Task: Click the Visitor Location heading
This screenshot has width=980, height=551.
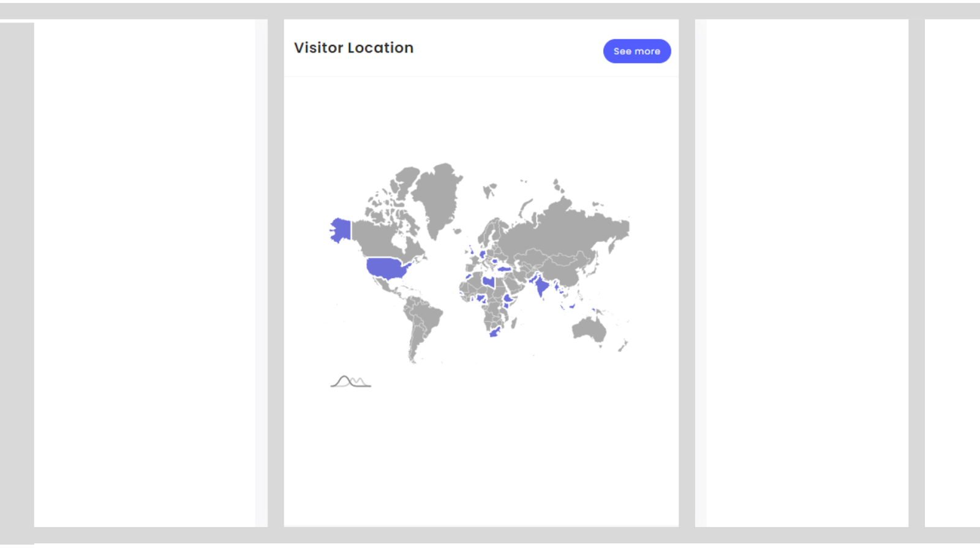Action: [353, 48]
